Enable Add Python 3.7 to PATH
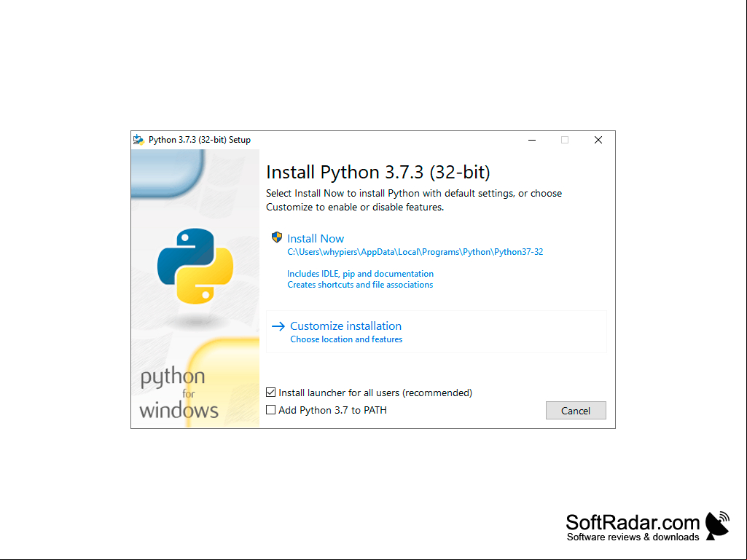 (x=270, y=410)
